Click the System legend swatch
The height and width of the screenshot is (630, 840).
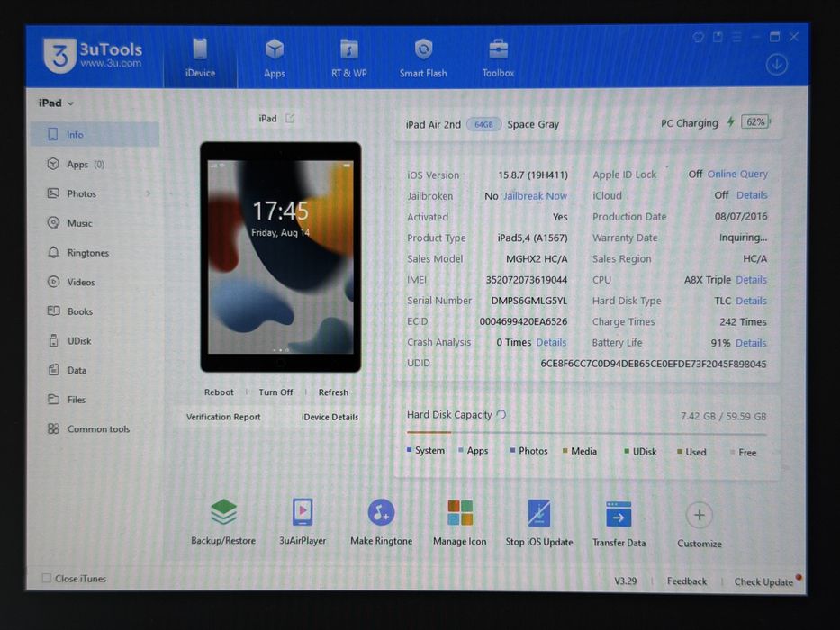[410, 450]
